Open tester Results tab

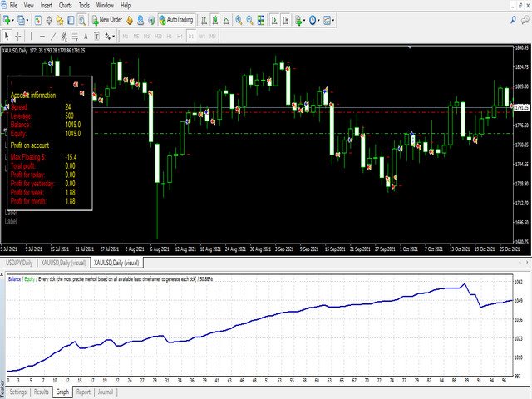pyautogui.click(x=42, y=392)
